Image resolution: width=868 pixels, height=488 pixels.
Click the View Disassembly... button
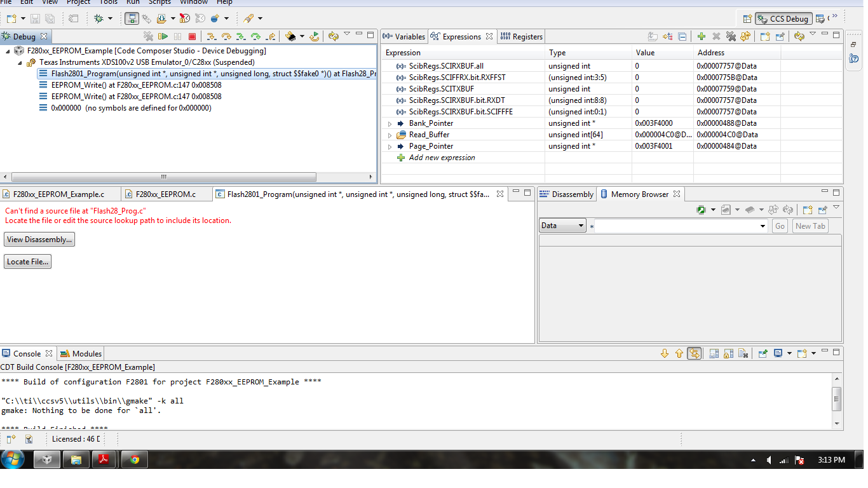click(39, 240)
